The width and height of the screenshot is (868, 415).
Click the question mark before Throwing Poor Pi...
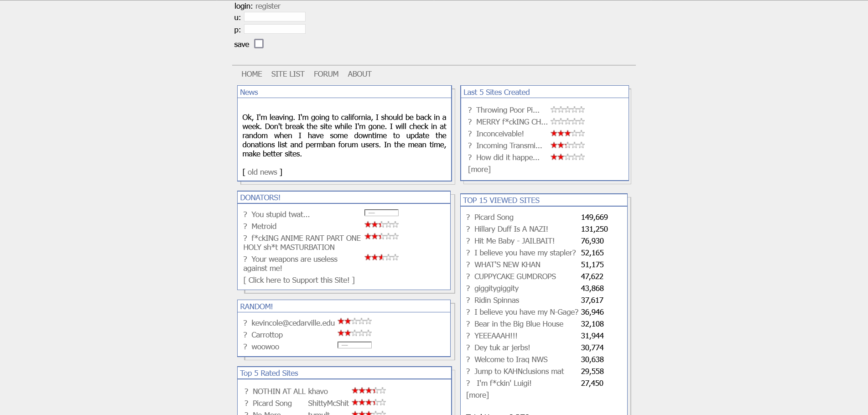(470, 110)
